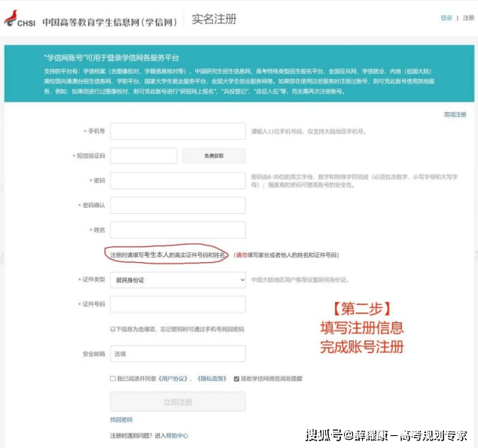Image resolution: width=478 pixels, height=448 pixels.
Task: Click the hint 中国大陆地区用户推荐设置居民身份证
Action: tap(300, 279)
